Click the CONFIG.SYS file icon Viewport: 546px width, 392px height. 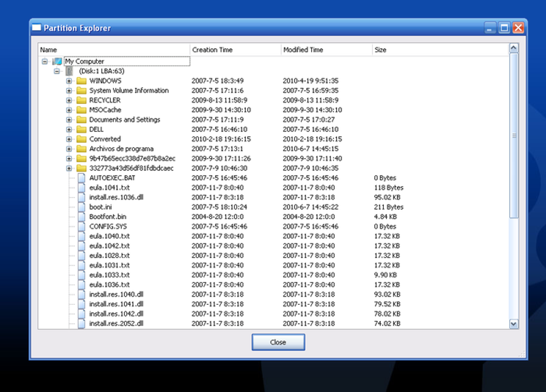pos(80,226)
